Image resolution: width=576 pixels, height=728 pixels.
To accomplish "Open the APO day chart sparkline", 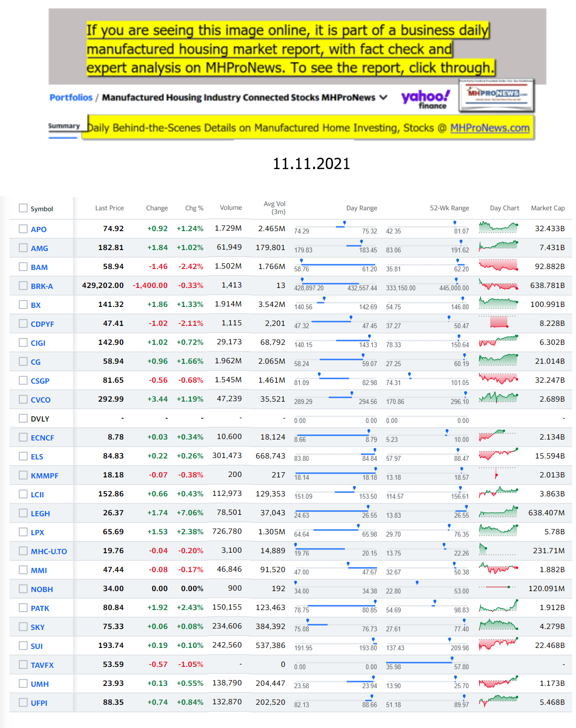I will pos(498,227).
